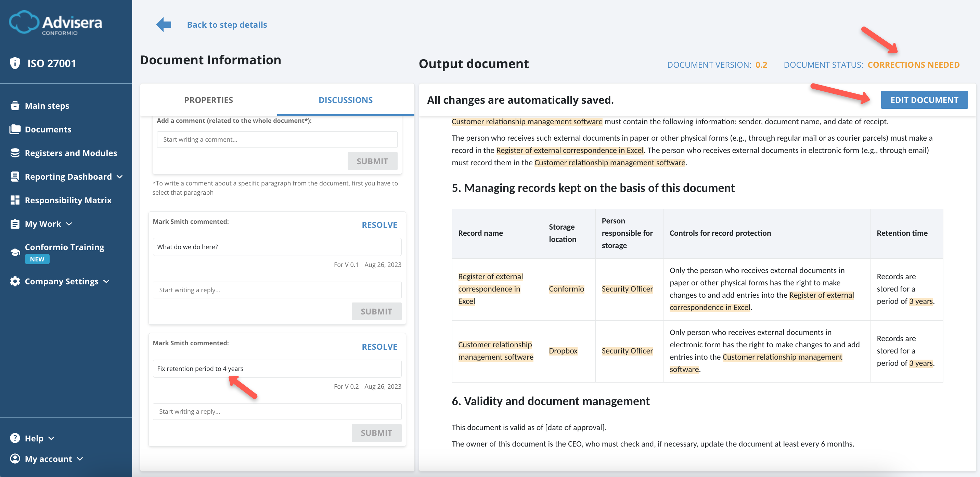The image size is (980, 477).
Task: Click the whole-document comment input field
Action: point(277,139)
